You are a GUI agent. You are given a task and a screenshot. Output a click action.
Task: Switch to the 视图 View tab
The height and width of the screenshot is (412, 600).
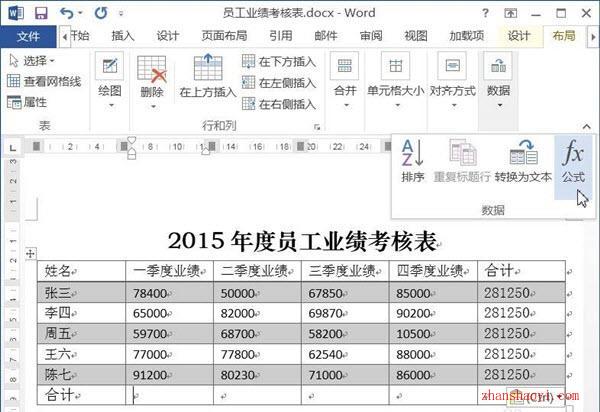pos(416,36)
